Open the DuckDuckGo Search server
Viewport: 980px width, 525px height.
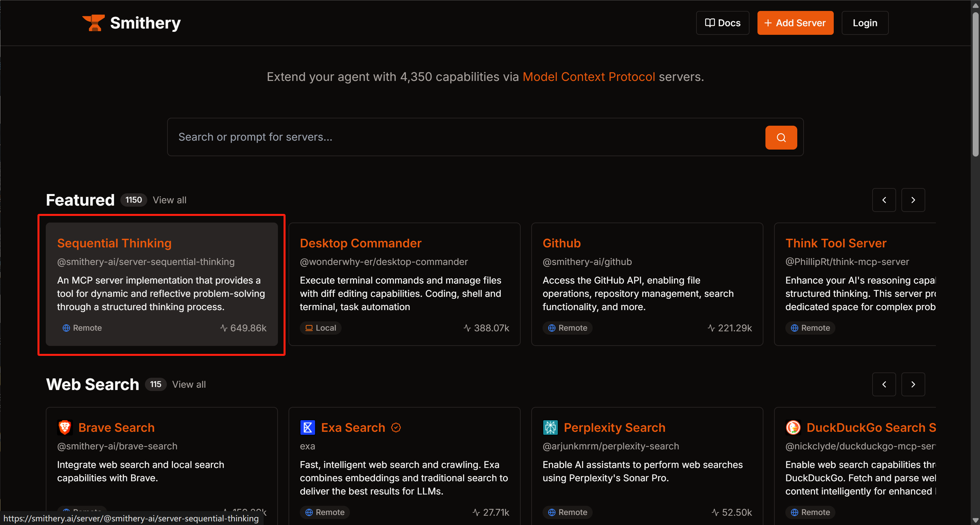(871, 427)
